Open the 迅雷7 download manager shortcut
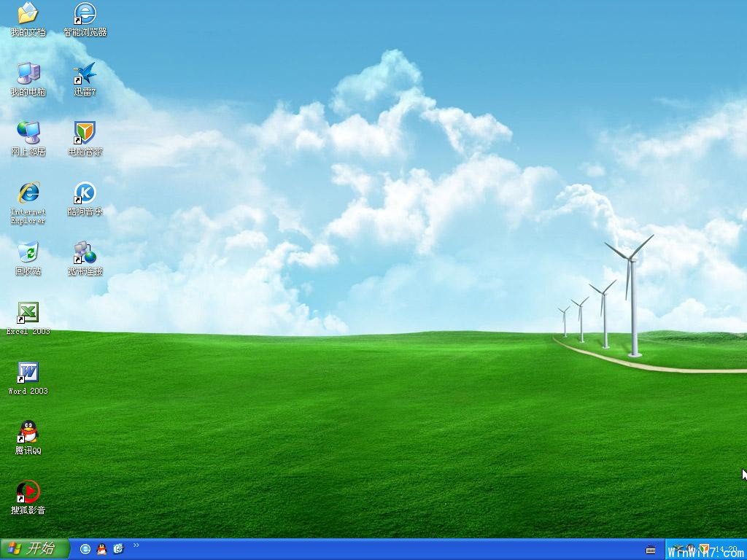Viewport: 747px width, 560px height. click(x=85, y=79)
